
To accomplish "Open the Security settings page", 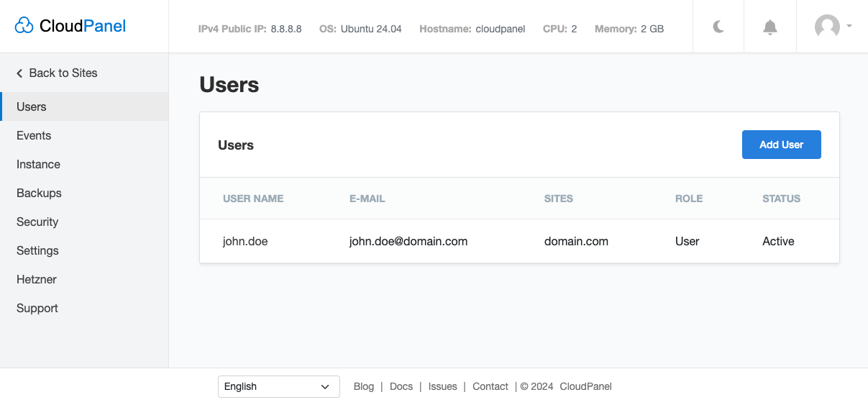I will [37, 222].
